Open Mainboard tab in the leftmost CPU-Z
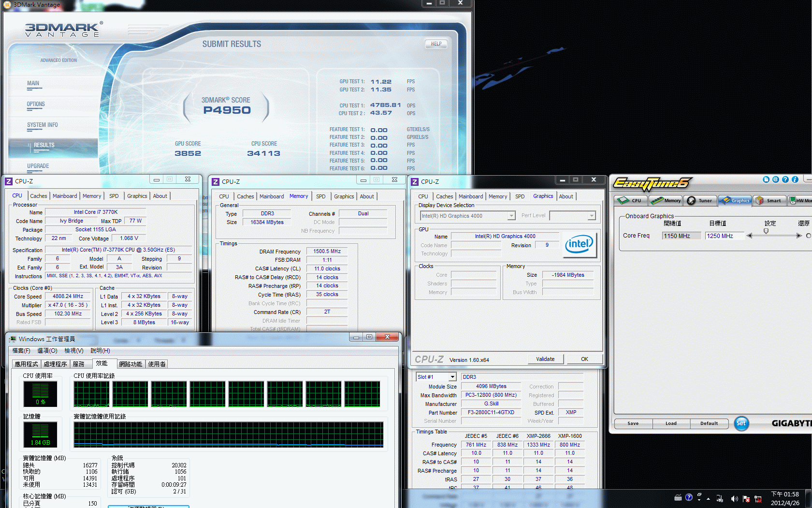Image resolution: width=812 pixels, height=508 pixels. click(x=65, y=196)
